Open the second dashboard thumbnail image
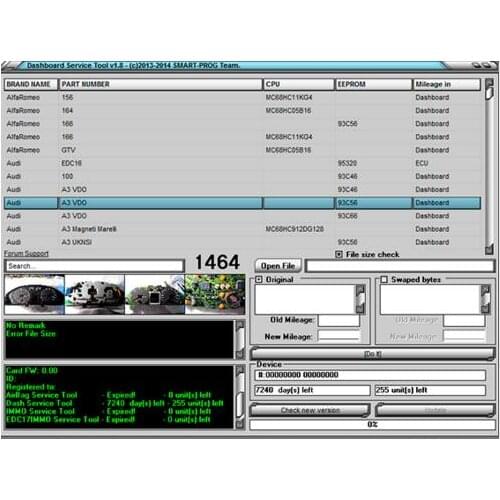 95,294
